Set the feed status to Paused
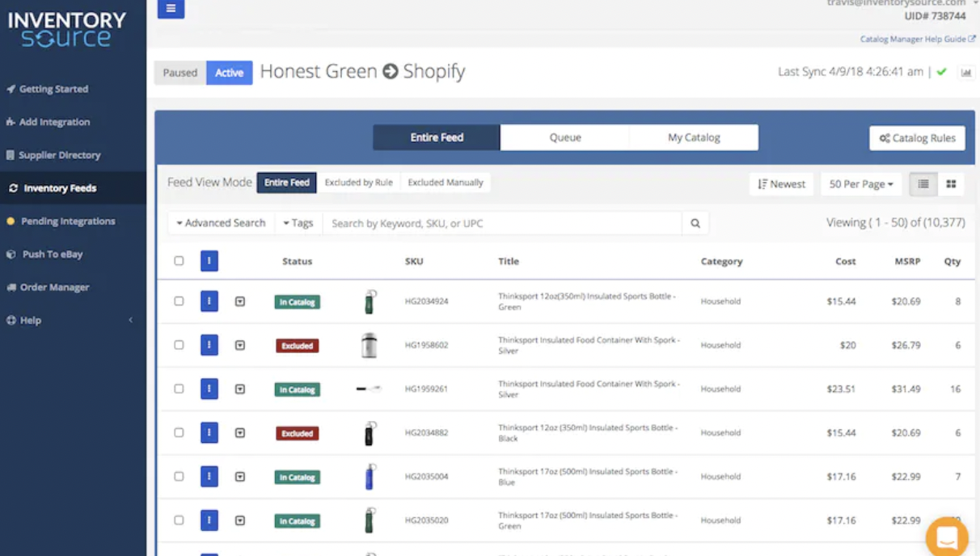 point(180,73)
